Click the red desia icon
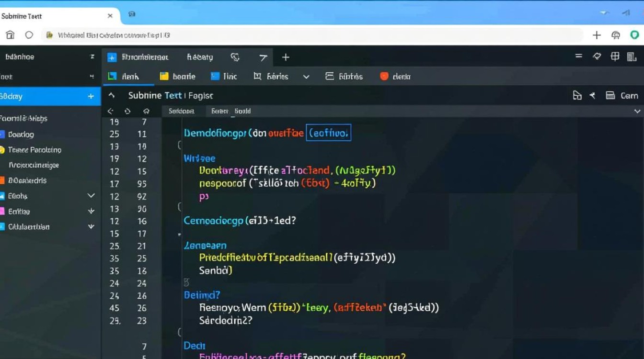 click(x=383, y=76)
